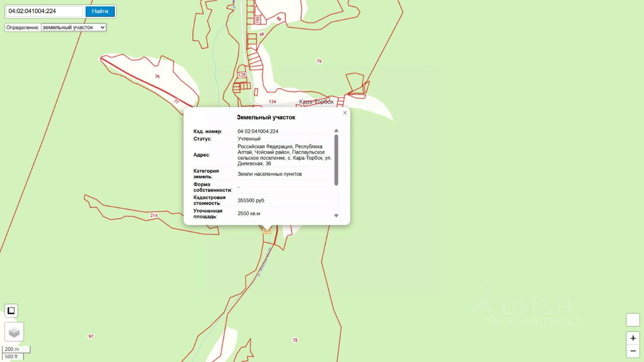Open the Определение type dropdown
This screenshot has height=362, width=644.
[x=73, y=27]
